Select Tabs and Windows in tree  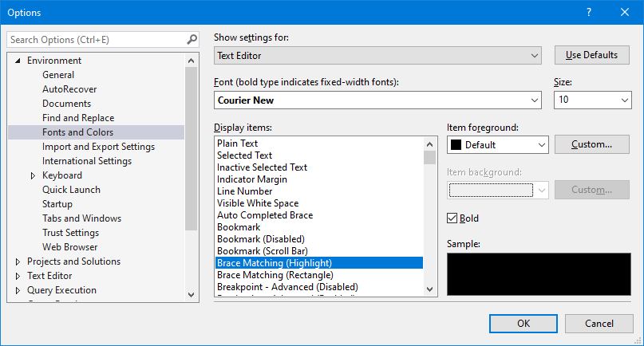point(81,218)
